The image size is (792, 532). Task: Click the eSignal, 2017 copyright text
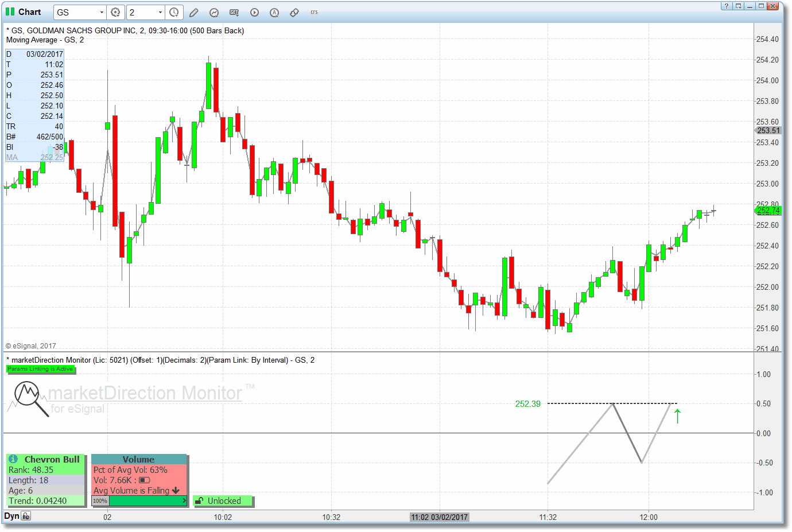[x=31, y=345]
